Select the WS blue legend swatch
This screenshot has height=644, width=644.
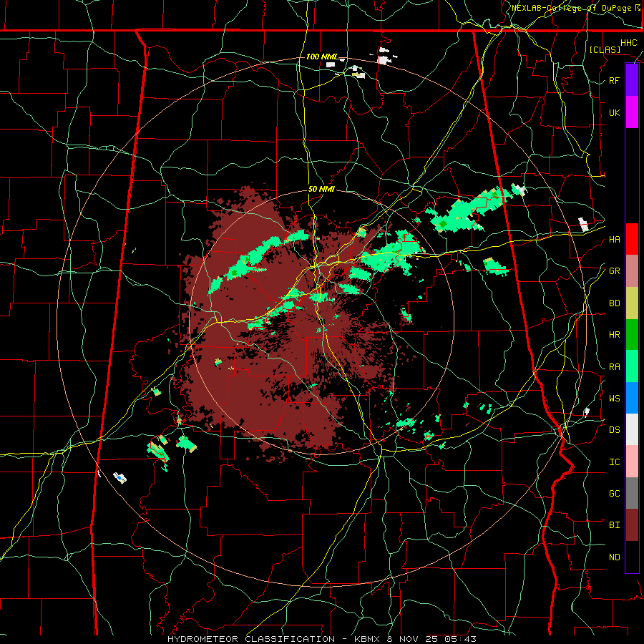[x=632, y=398]
